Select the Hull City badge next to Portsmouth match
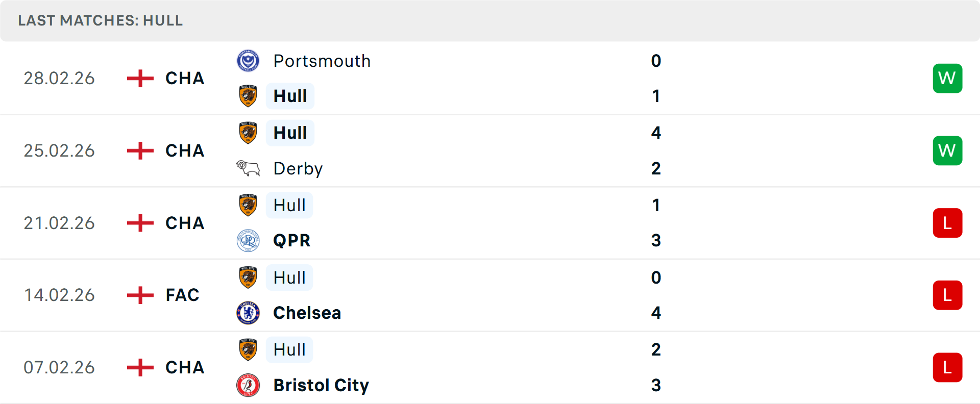 [249, 96]
